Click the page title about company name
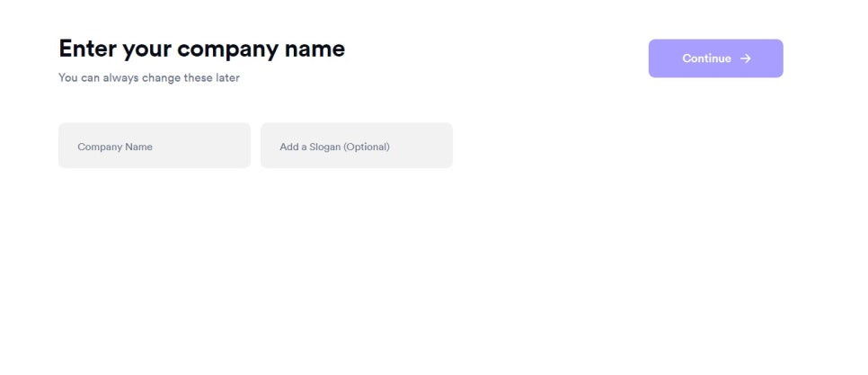The image size is (868, 375). [202, 49]
